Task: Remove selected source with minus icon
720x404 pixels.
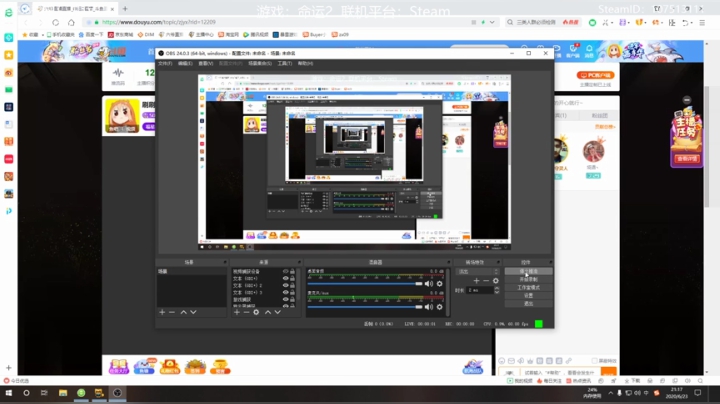Action: (x=246, y=312)
